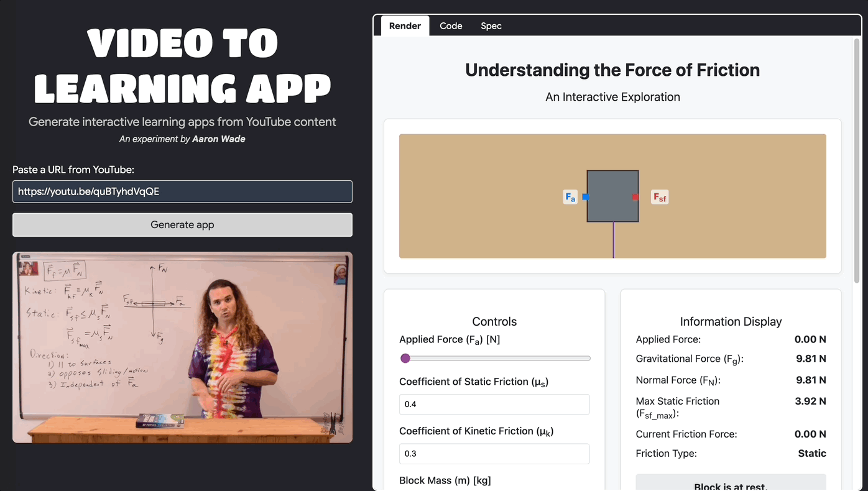Click the 'Aaron Wade' author name
This screenshot has width=868, height=491.
(219, 139)
